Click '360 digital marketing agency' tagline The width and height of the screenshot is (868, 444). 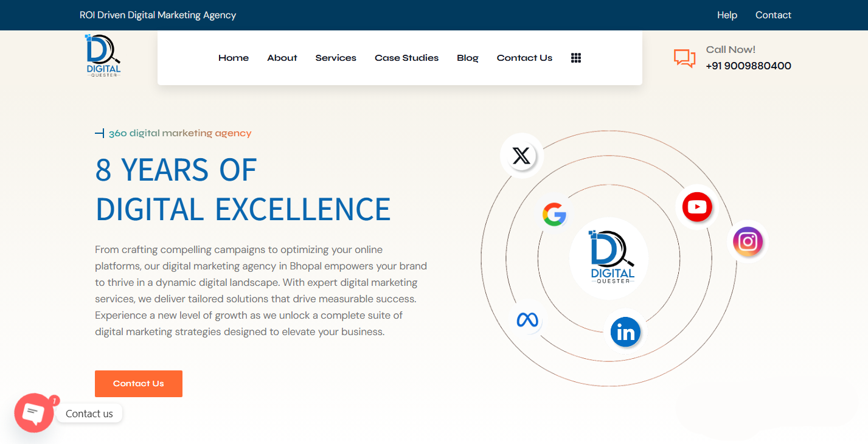point(180,133)
